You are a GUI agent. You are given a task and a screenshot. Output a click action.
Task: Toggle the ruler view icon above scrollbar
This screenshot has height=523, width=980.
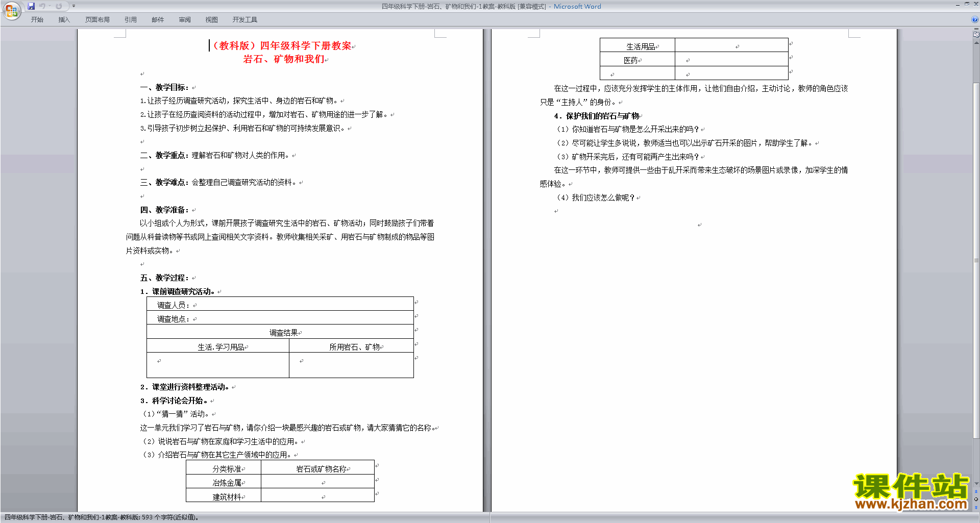(976, 35)
